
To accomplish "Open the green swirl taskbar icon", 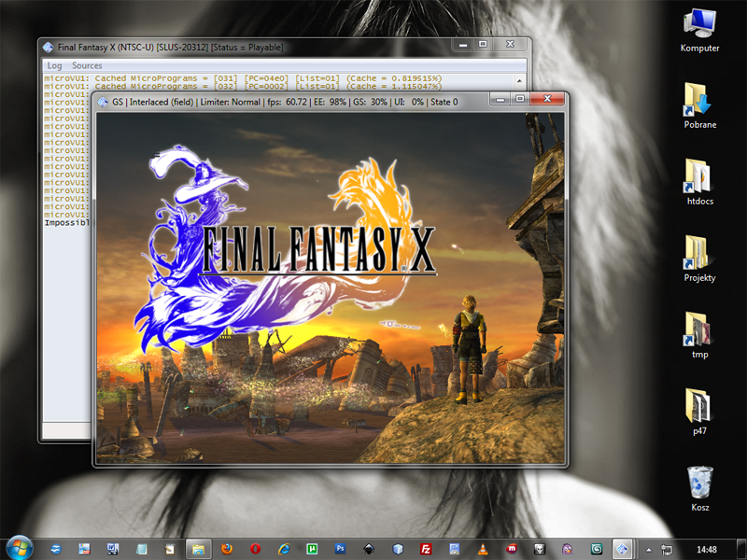I will pyautogui.click(x=596, y=549).
